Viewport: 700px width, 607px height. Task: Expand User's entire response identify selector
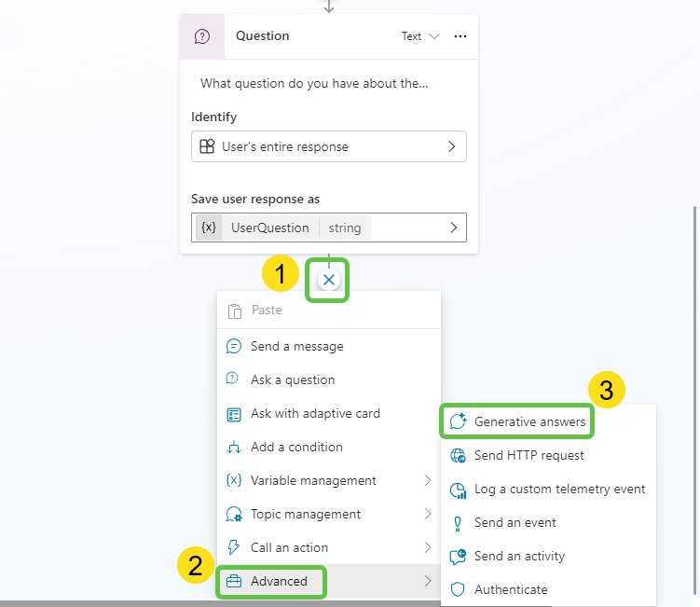pyautogui.click(x=452, y=146)
